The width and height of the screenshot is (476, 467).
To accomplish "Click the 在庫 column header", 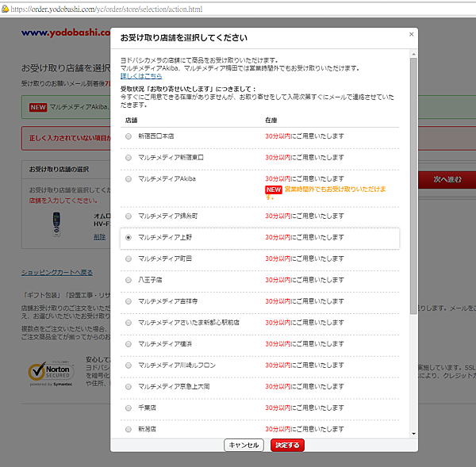I will [x=271, y=121].
